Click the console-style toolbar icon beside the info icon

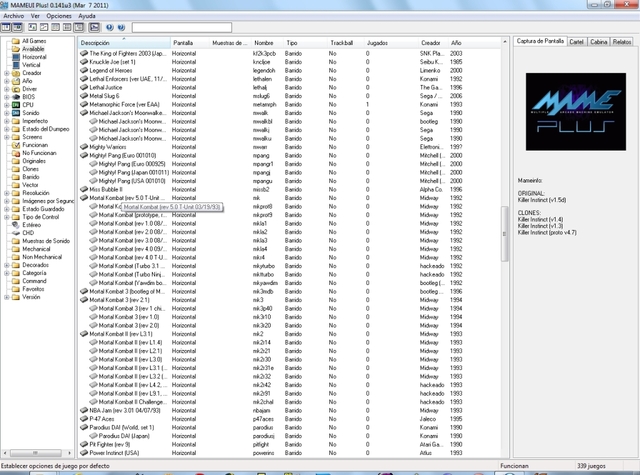(94, 27)
